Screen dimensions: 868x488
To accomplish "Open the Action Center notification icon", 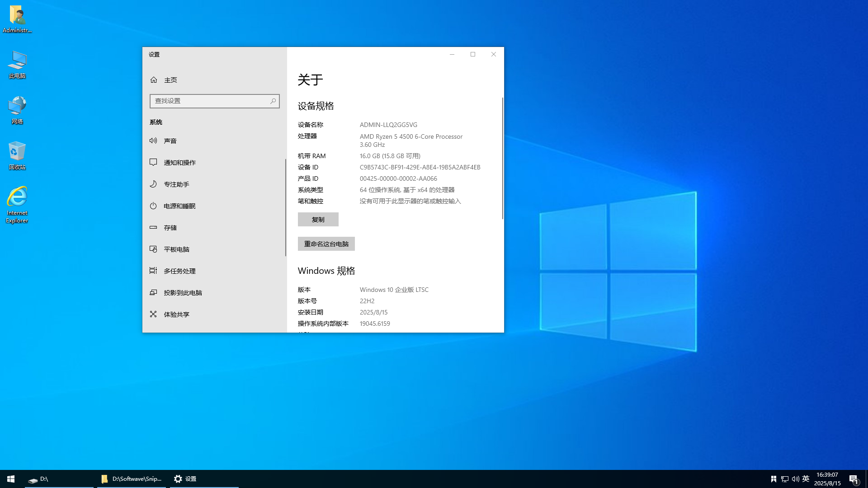I will [x=854, y=479].
